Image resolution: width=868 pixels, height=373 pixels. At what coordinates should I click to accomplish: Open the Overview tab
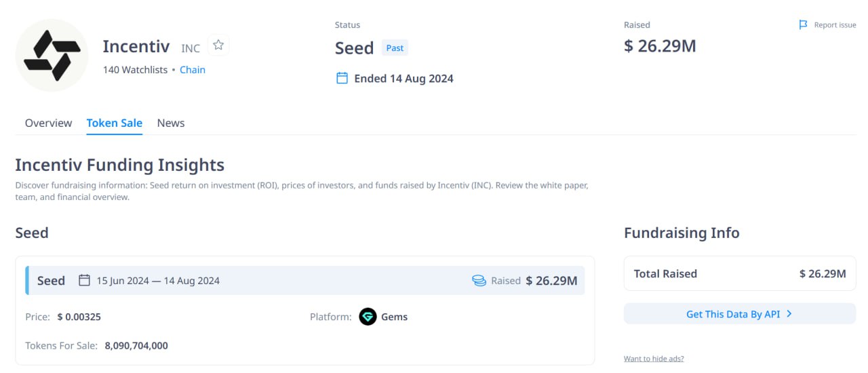coord(48,123)
